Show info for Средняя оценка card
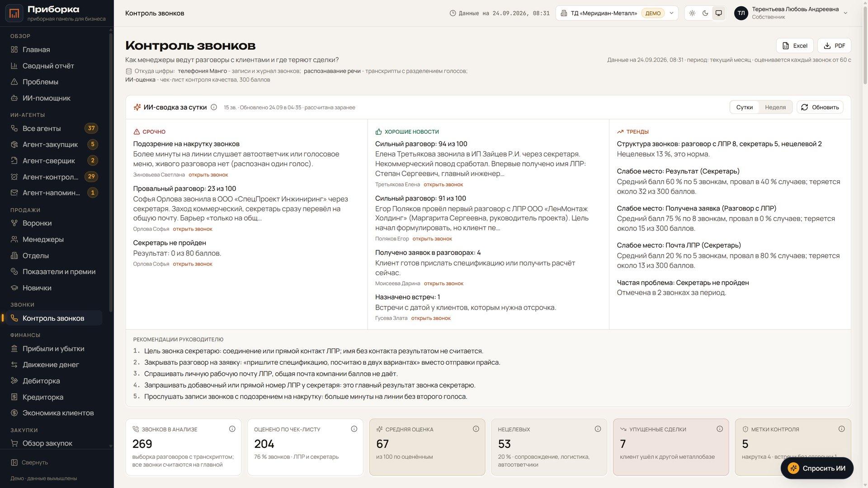 pyautogui.click(x=476, y=429)
